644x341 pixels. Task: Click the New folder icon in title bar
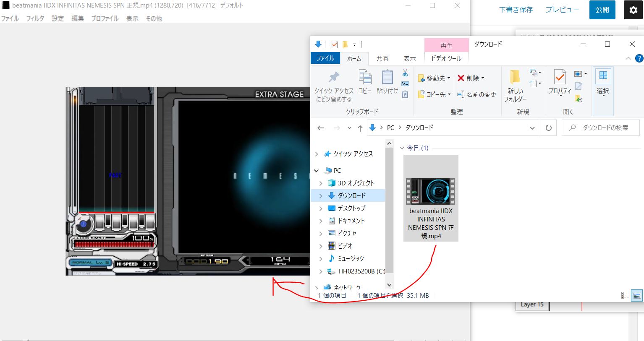pyautogui.click(x=345, y=44)
